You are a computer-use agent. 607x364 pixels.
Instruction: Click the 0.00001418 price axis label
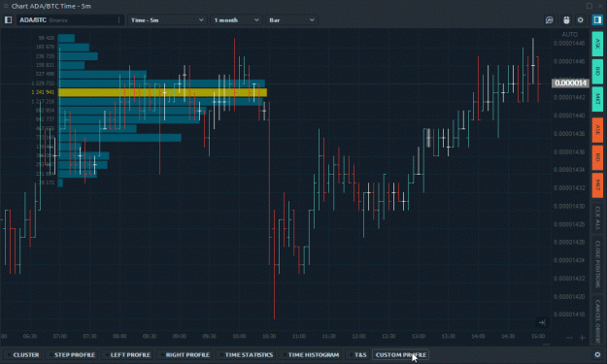pos(569,314)
